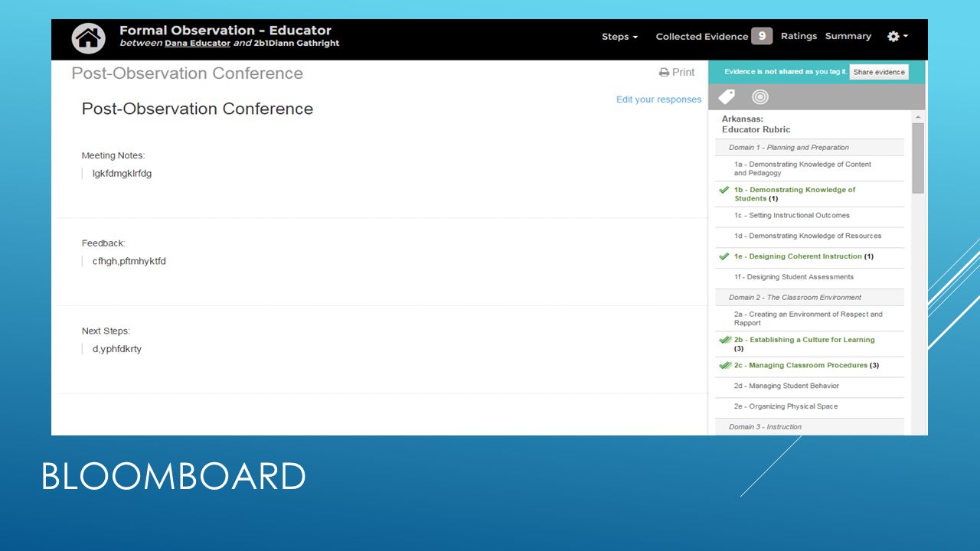Click the rubric scrollbar up arrow
This screenshot has height=551, width=980.
click(918, 117)
